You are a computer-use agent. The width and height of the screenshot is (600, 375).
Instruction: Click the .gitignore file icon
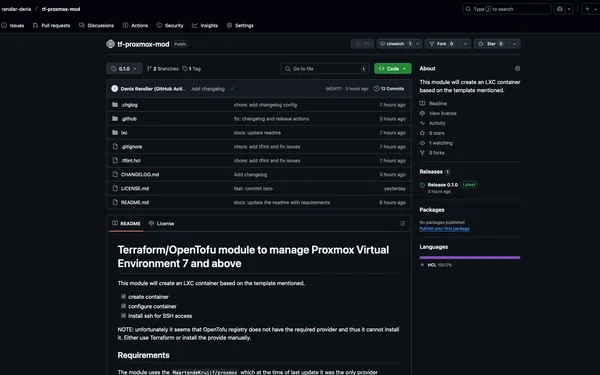pyautogui.click(x=115, y=146)
